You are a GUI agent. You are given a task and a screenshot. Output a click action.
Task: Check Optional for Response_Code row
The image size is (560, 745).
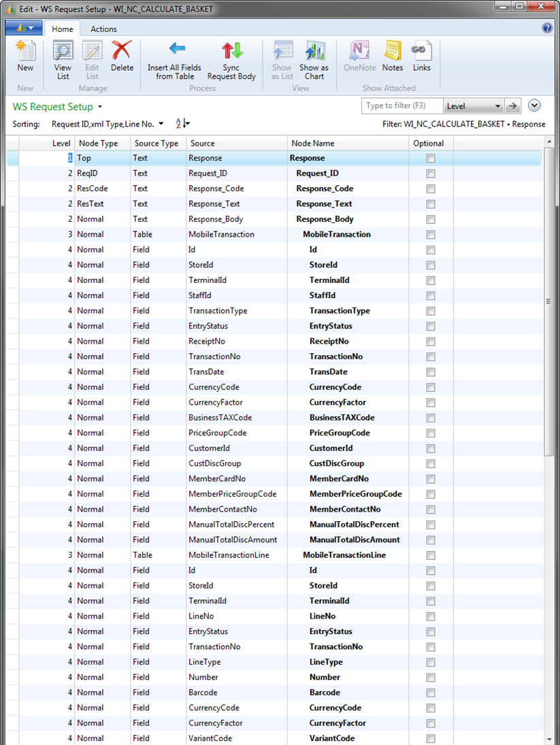click(431, 189)
